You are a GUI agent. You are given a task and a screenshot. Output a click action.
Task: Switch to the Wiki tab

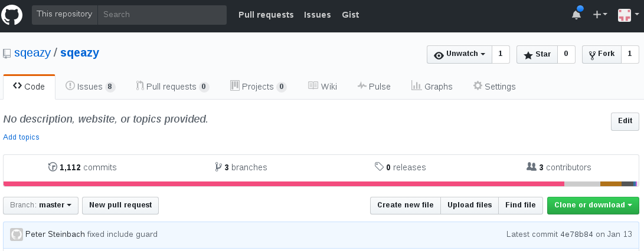322,87
